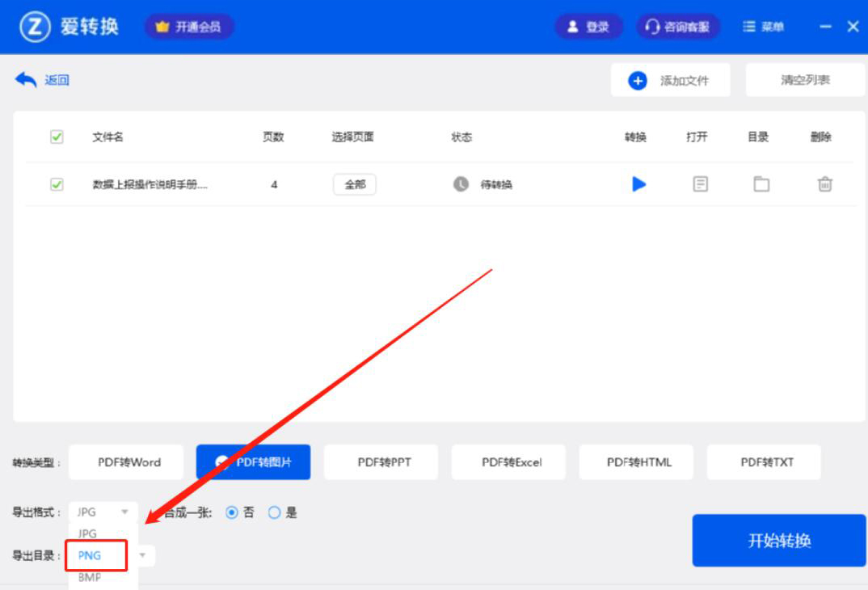Viewport: 868px width, 590px height.
Task: Click the 选择页面 column header
Action: tap(352, 137)
